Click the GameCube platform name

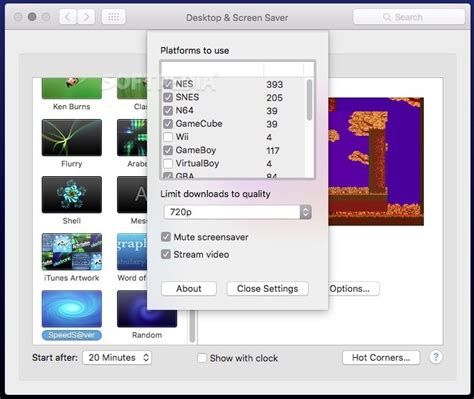click(x=199, y=124)
